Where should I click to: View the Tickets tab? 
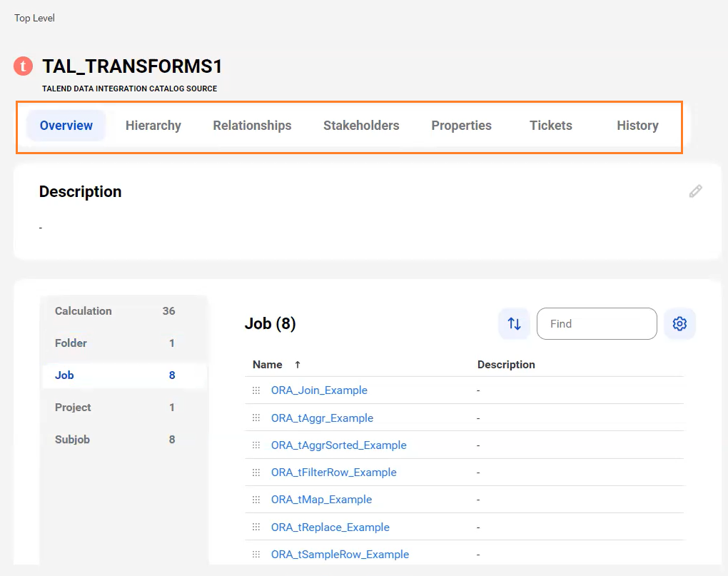pyautogui.click(x=551, y=126)
